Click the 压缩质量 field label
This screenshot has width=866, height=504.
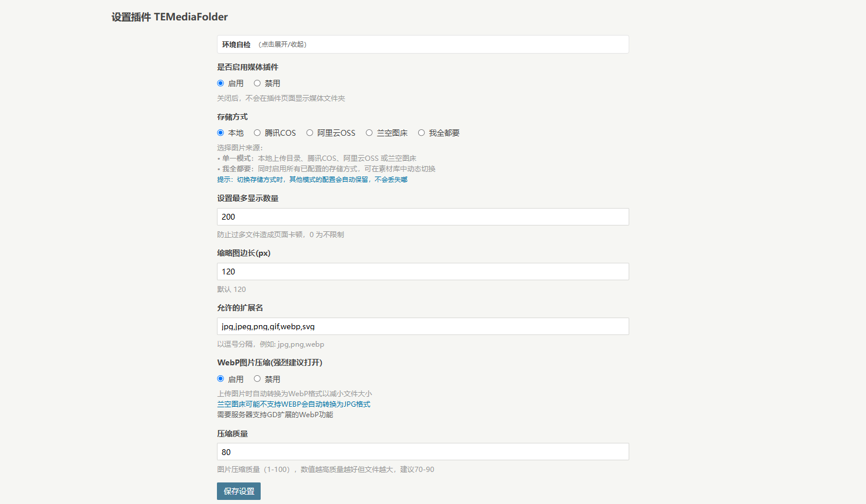coord(233,433)
